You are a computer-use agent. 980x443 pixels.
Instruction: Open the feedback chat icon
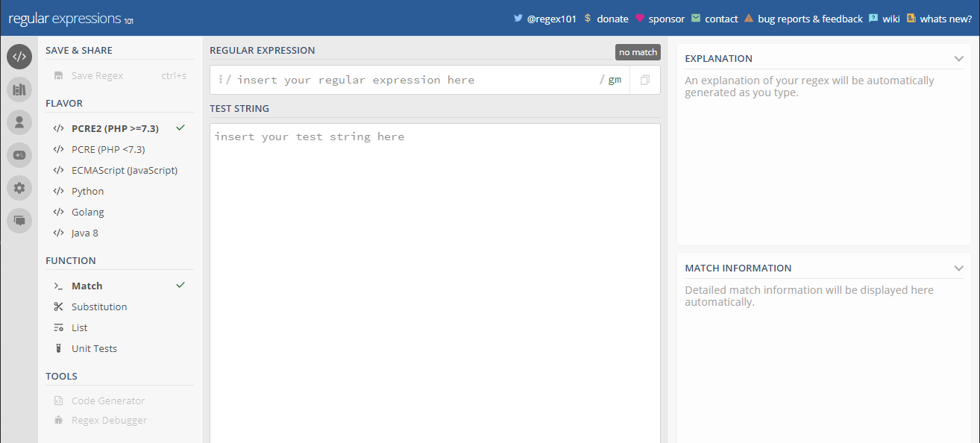click(19, 220)
